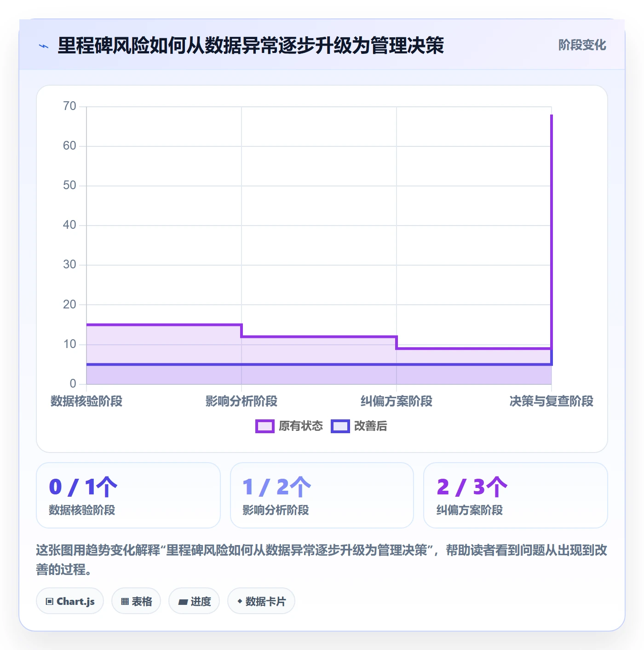Viewport: 644px width, 650px height.
Task: Click the lightning icon beside the title
Action: point(44,46)
